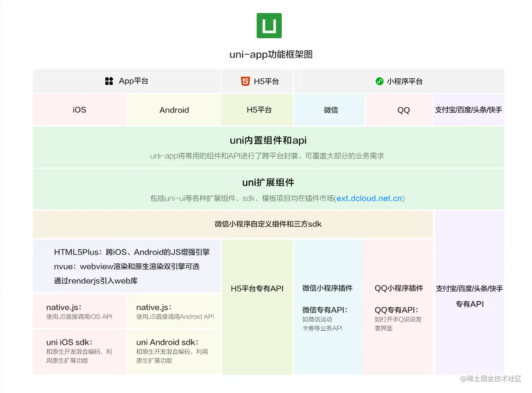532x393 pixels.
Task: Click the 微信小程序插件 label
Action: pyautogui.click(x=327, y=288)
